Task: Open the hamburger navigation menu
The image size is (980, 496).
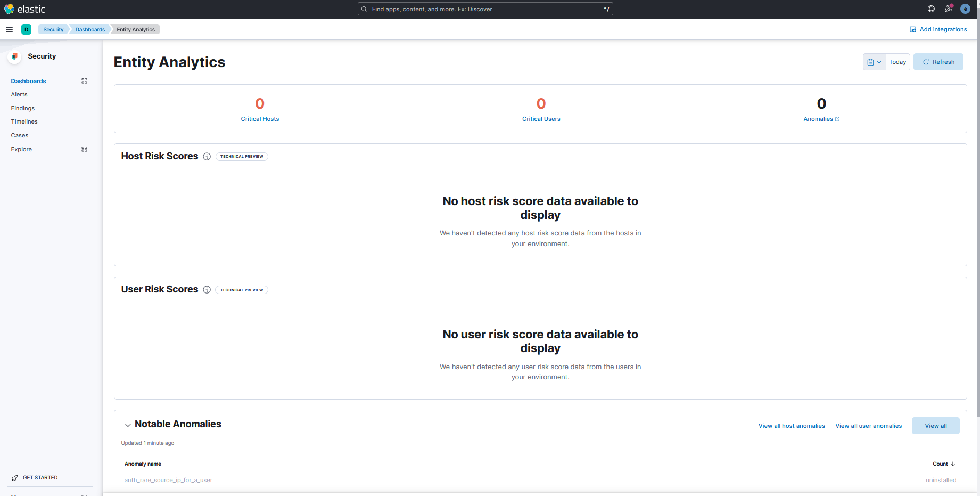Action: 9,29
